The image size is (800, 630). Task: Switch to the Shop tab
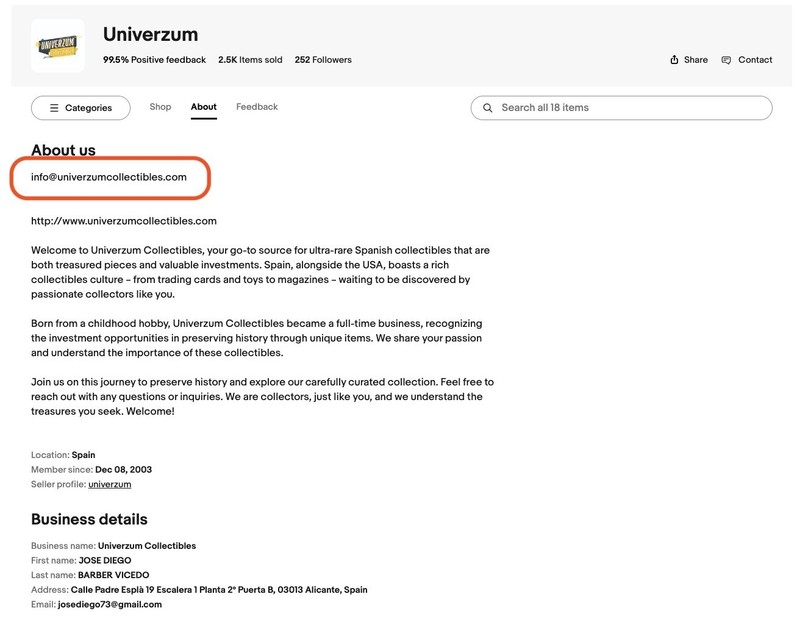click(x=160, y=107)
